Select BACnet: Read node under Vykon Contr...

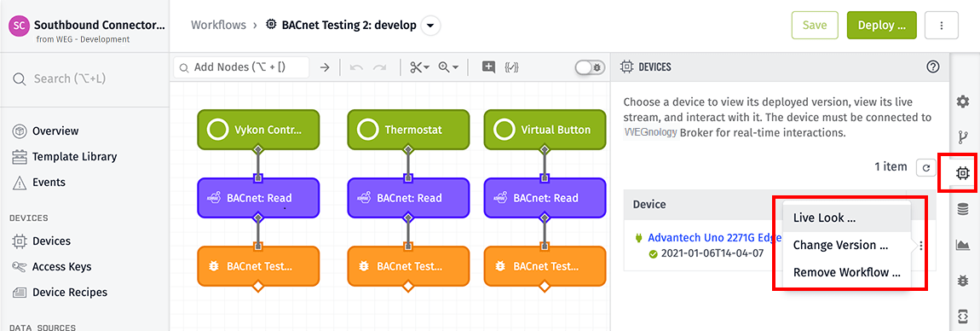[258, 198]
